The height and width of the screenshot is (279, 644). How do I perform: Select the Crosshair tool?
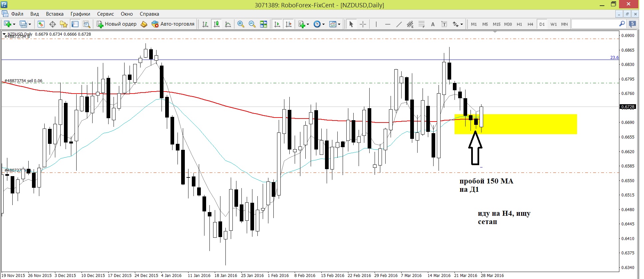pyautogui.click(x=363, y=24)
